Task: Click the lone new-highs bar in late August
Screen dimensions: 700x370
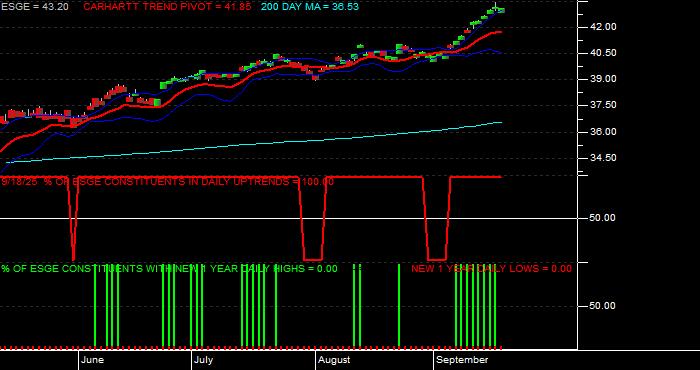Action: click(x=399, y=306)
